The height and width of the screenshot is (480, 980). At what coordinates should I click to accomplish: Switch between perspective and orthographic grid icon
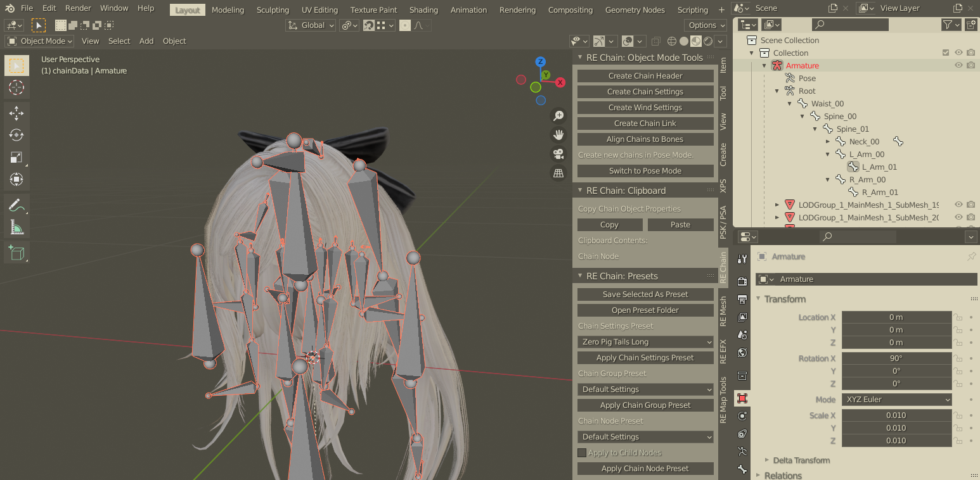558,173
